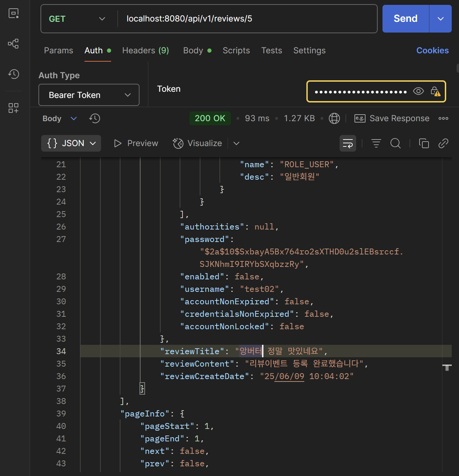Screen dimensions: 459x476
Task: Open the Cookies link
Action: [x=432, y=51]
